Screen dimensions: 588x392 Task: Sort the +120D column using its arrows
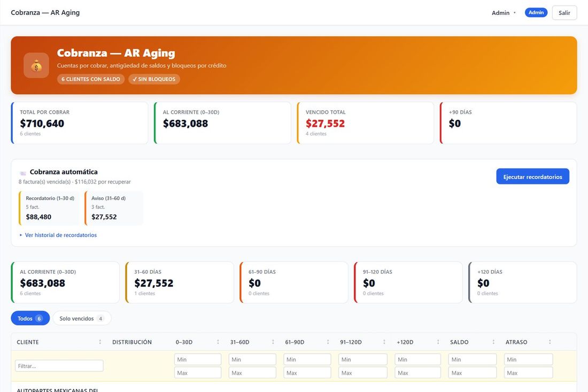pos(438,342)
